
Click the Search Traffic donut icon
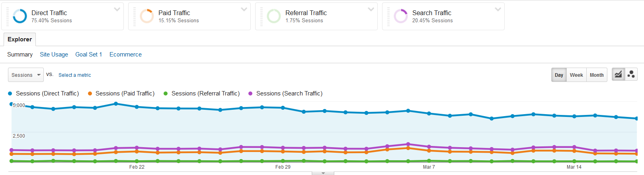coord(401,16)
